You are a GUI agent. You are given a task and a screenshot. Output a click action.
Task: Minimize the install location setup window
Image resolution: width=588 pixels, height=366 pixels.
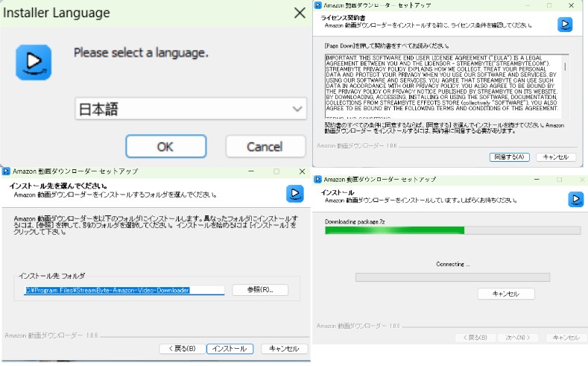251,171
